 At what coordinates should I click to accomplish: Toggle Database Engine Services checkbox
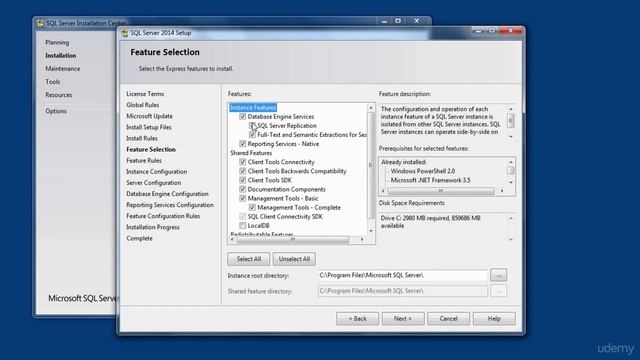pyautogui.click(x=242, y=117)
